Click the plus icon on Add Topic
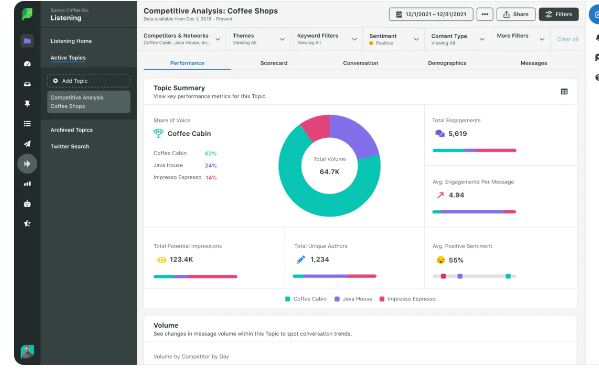The height and width of the screenshot is (379, 599). coord(55,81)
